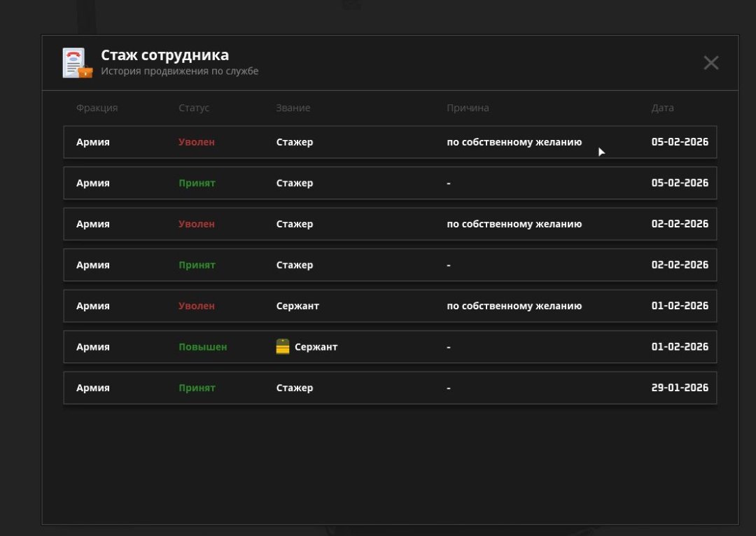The width and height of the screenshot is (756, 536).
Task: Click the История продвижения по службе subtitle
Action: (x=179, y=71)
